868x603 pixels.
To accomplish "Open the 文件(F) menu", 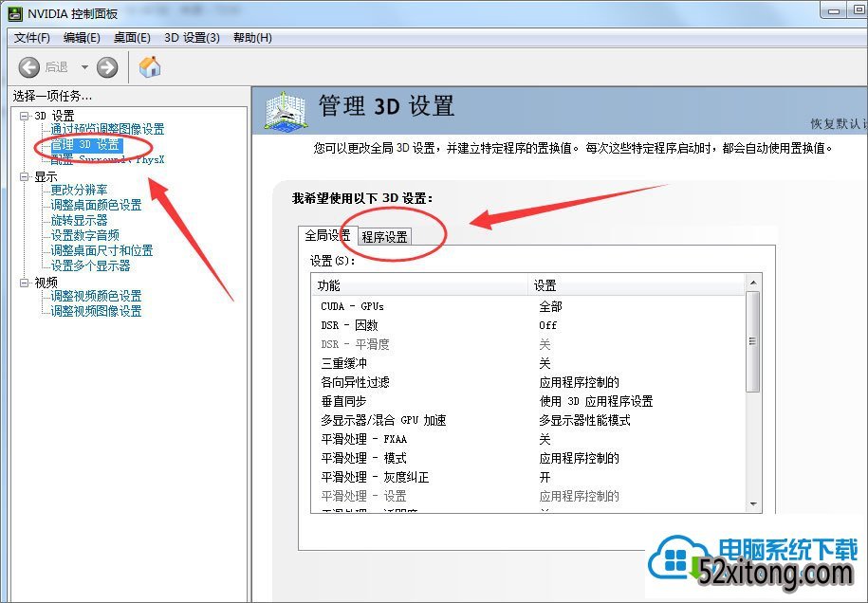I will pyautogui.click(x=32, y=38).
